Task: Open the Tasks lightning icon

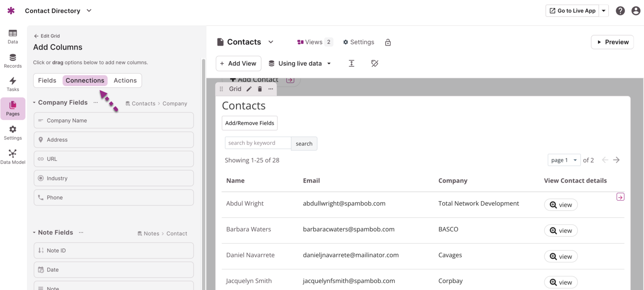Action: tap(13, 84)
